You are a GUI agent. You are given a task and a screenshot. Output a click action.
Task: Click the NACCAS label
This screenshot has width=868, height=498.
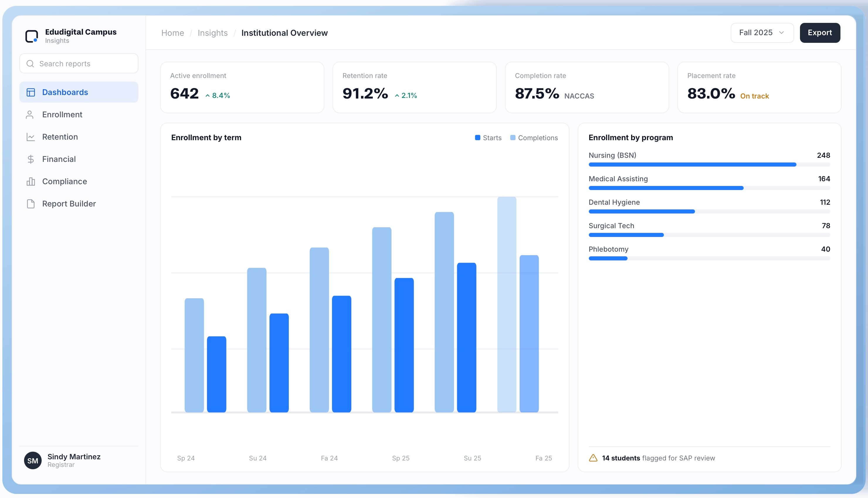[x=579, y=96]
